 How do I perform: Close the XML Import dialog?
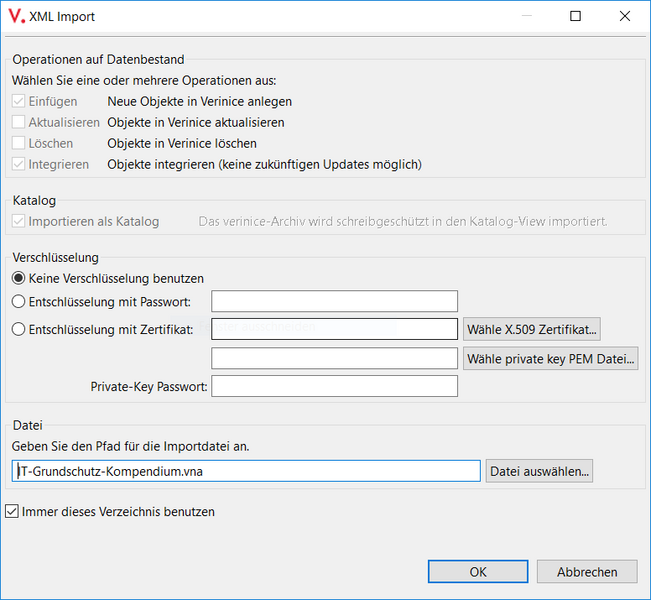tap(624, 16)
